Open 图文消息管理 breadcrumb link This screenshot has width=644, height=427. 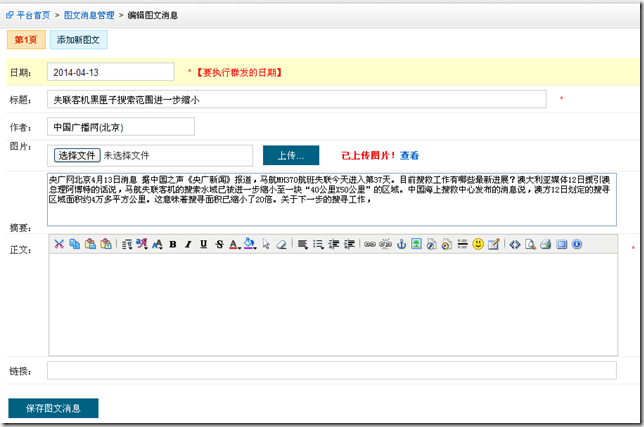pyautogui.click(x=89, y=15)
